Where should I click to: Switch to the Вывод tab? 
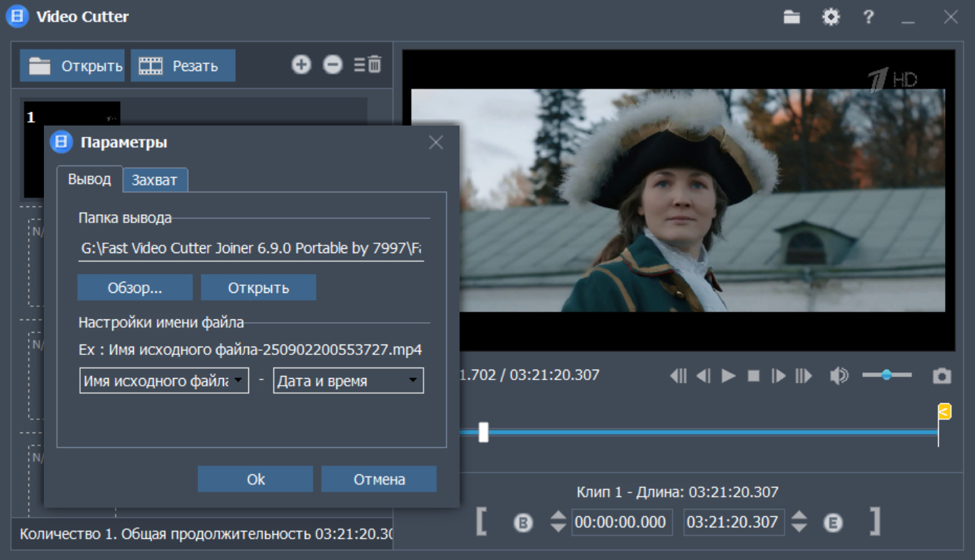(x=89, y=179)
